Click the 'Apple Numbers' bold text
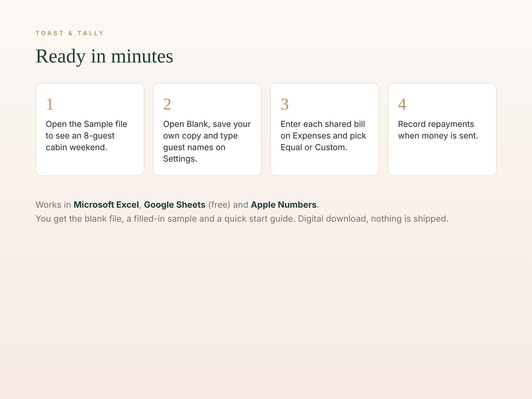Viewport: 532px width, 399px height. [284, 205]
